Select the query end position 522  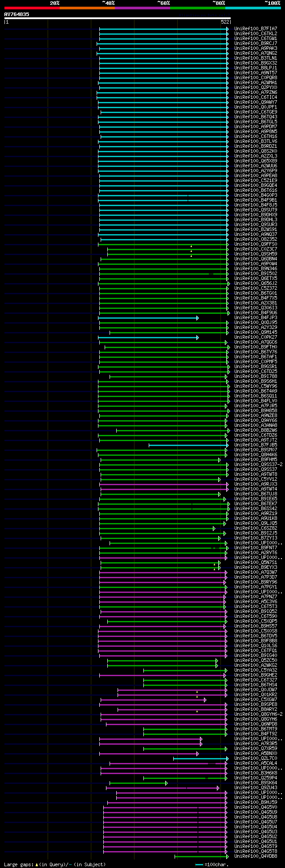point(225,22)
